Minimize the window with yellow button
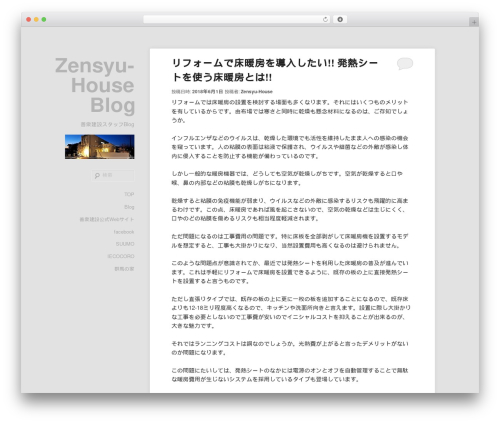 pyautogui.click(x=36, y=20)
